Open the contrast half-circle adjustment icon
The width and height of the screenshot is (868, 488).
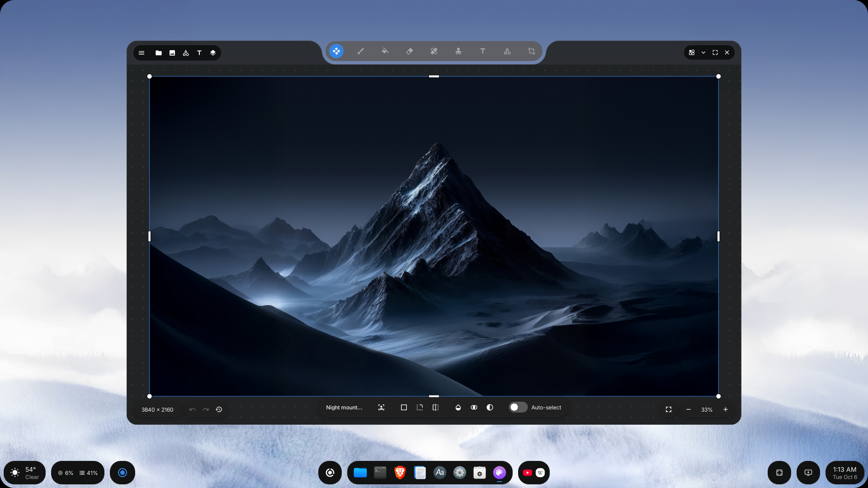pyautogui.click(x=490, y=408)
